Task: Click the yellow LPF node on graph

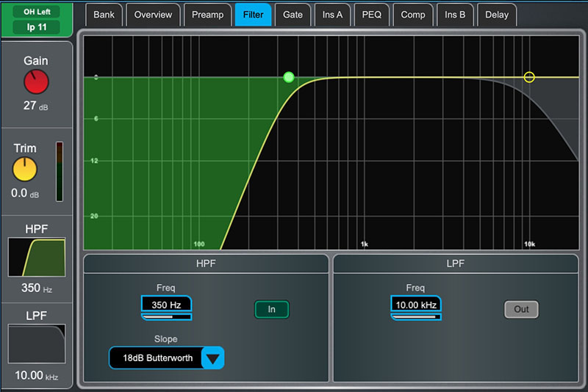Action: point(528,77)
